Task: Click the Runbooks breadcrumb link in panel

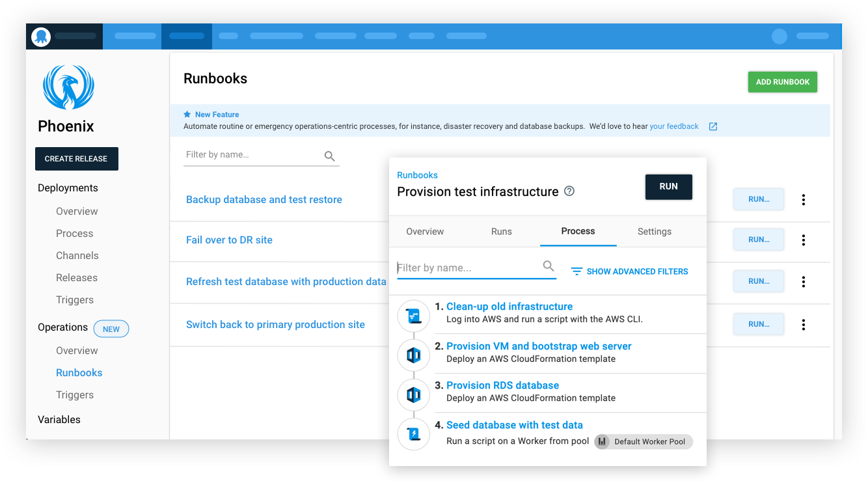Action: (417, 175)
